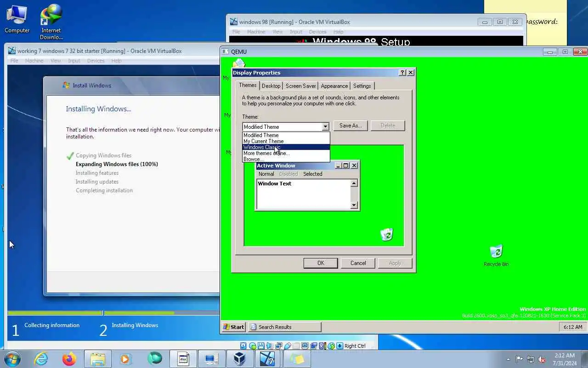
Task: Open Help menu in Windows 98 VirtualBox
Action: pyautogui.click(x=339, y=32)
